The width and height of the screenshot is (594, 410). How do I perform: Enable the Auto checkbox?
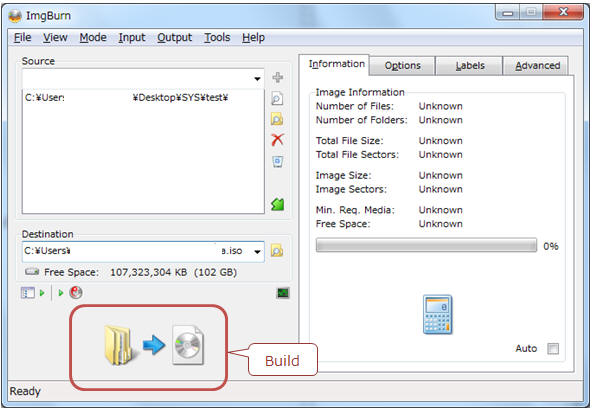point(553,348)
